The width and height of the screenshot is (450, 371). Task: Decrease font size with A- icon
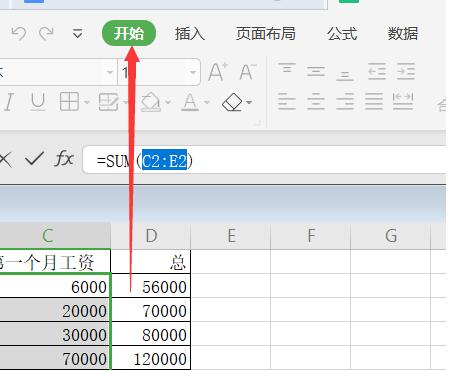pyautogui.click(x=248, y=72)
